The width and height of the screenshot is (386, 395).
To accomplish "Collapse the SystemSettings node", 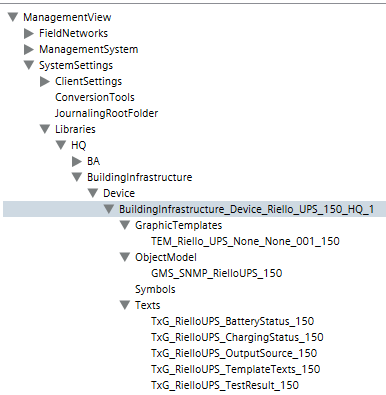I will coord(29,65).
